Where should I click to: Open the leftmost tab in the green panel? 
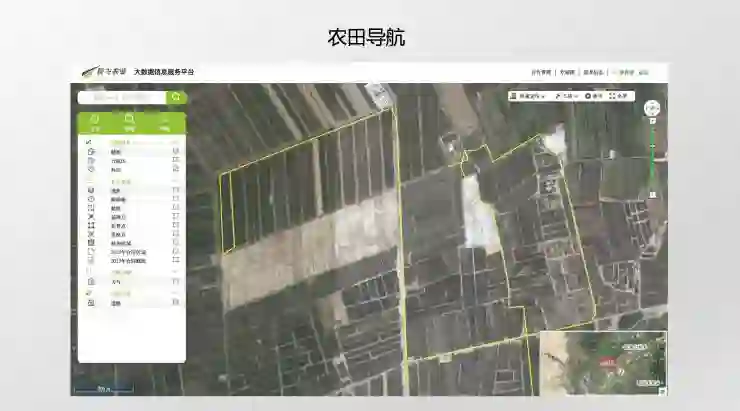(95, 122)
